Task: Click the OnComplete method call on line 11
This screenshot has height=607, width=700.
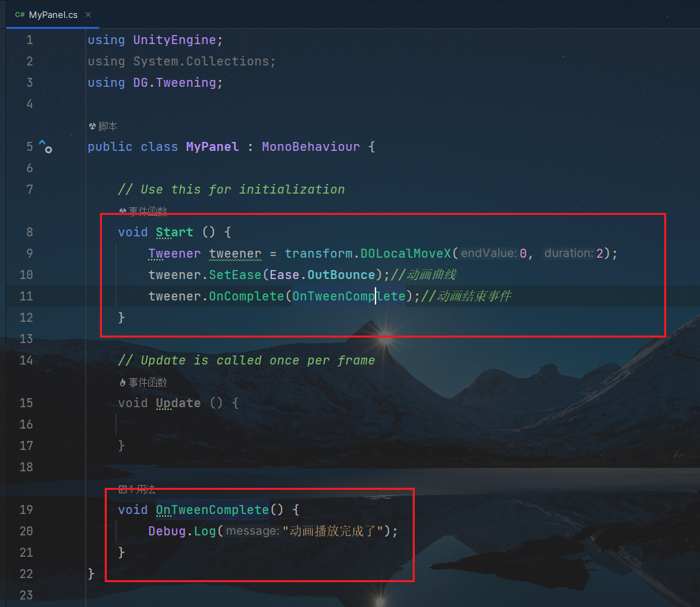Action: (247, 296)
